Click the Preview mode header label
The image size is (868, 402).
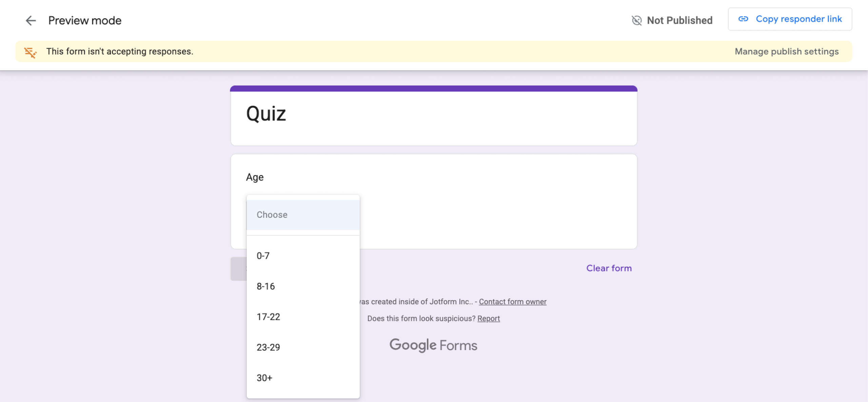tap(85, 20)
